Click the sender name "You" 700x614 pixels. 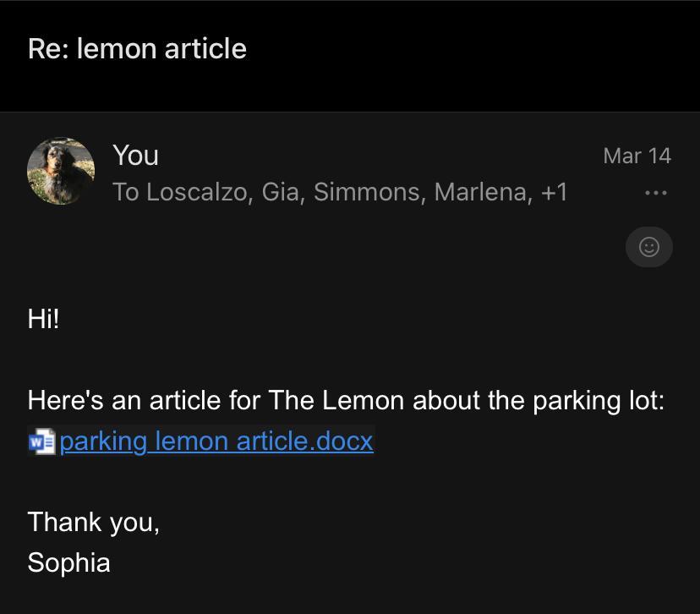click(135, 156)
